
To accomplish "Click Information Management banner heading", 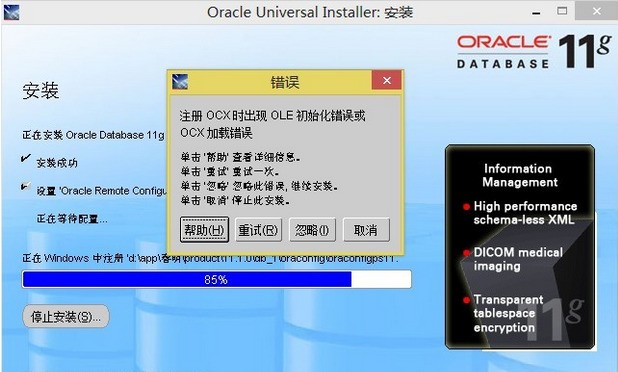I will pos(519,175).
